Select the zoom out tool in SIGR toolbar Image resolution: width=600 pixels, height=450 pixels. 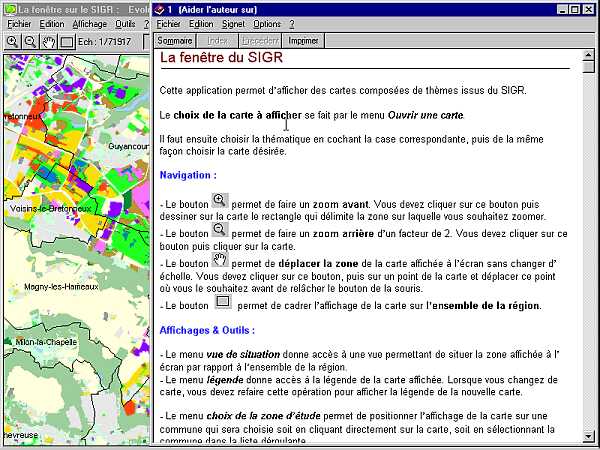30,41
